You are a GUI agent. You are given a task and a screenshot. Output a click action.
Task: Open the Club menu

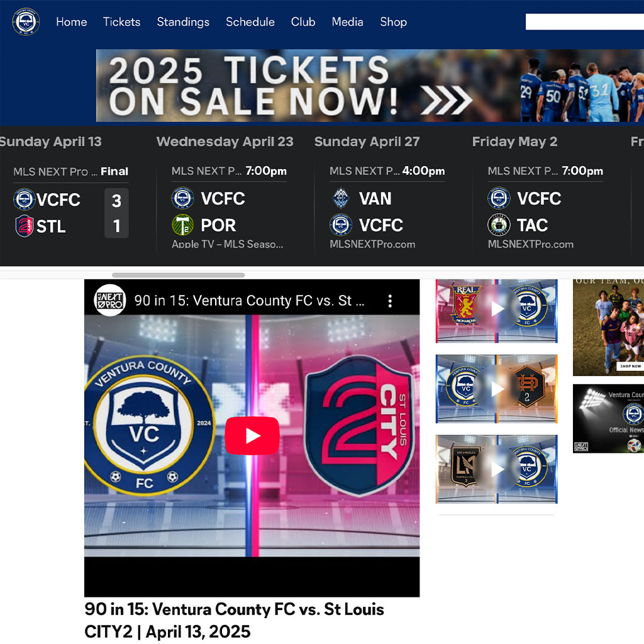point(303,22)
